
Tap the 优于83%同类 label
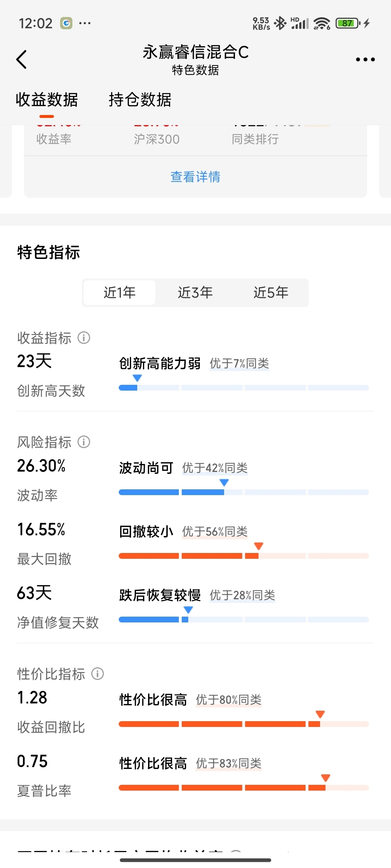tap(229, 763)
